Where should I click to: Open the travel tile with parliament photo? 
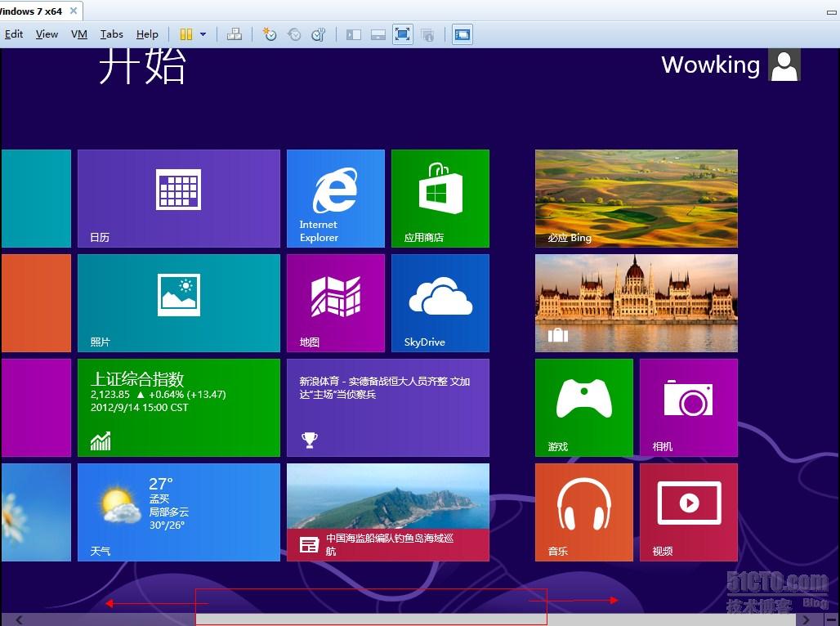[637, 303]
